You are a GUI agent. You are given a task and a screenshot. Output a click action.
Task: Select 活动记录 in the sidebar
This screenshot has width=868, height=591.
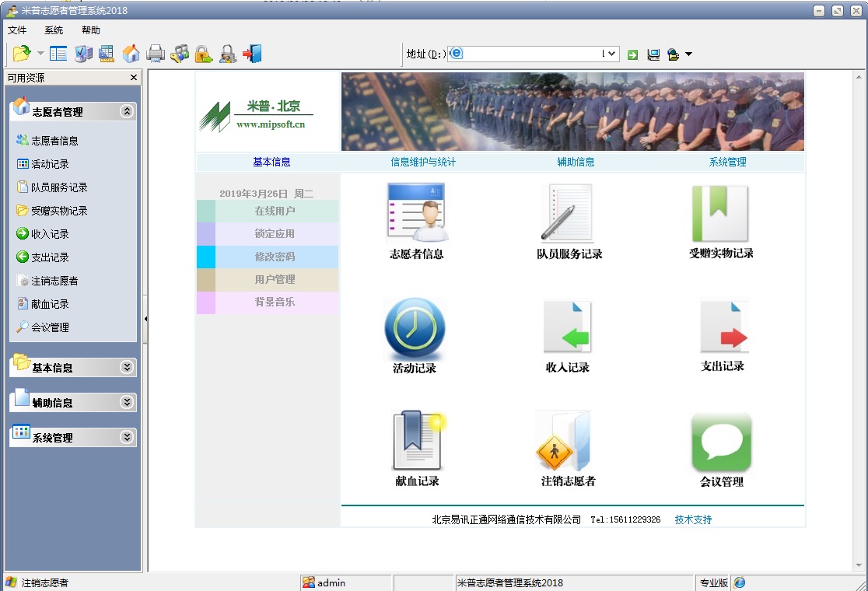pos(44,164)
